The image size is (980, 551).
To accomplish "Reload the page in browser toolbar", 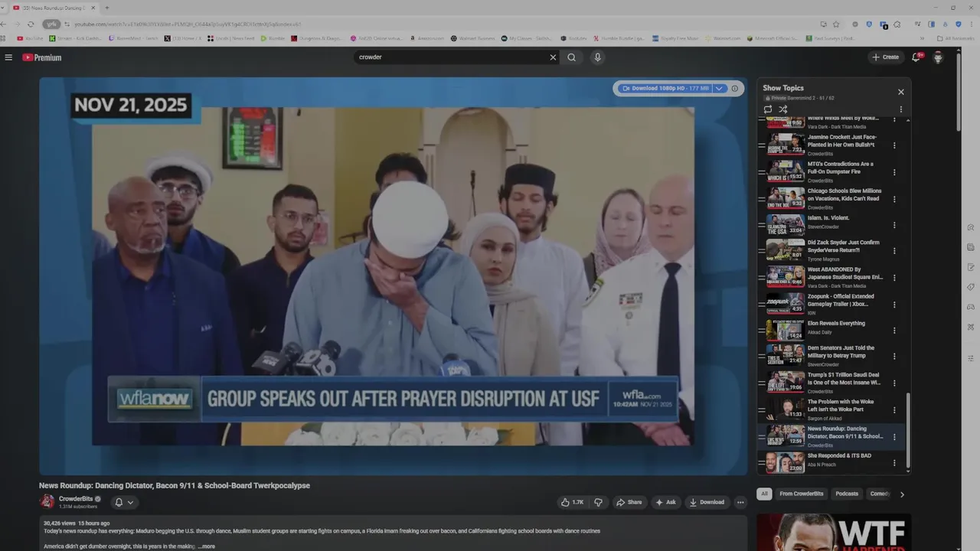I will click(x=31, y=24).
